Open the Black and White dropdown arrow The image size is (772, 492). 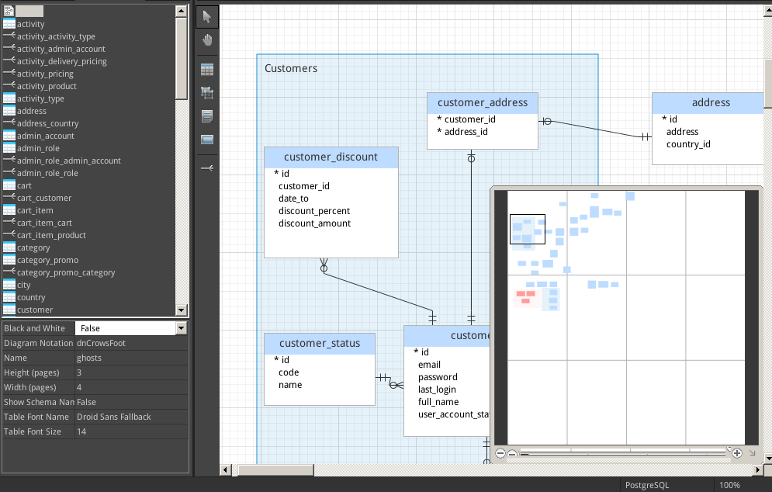pyautogui.click(x=181, y=328)
